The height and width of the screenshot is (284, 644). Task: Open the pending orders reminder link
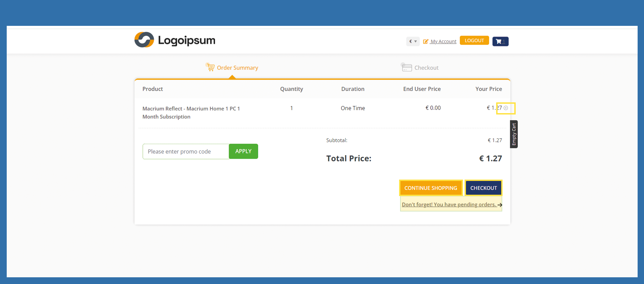[x=448, y=204]
